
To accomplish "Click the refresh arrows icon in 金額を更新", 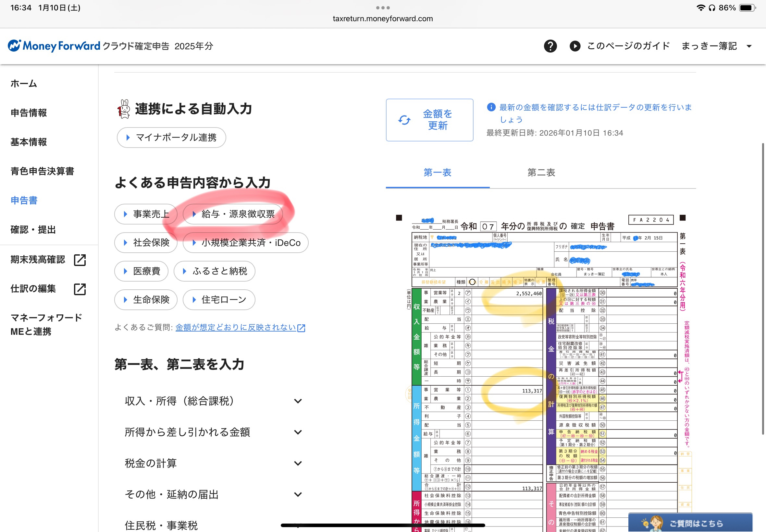I will click(x=404, y=120).
